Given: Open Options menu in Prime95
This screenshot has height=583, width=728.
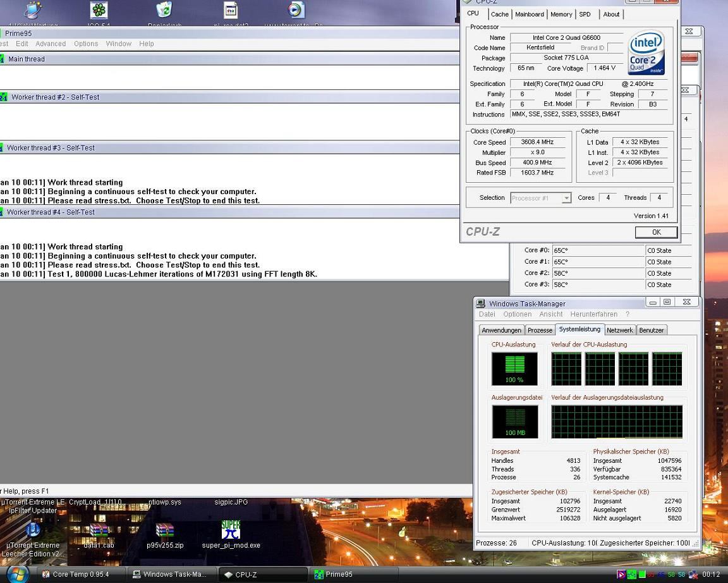Looking at the screenshot, I should coord(86,44).
